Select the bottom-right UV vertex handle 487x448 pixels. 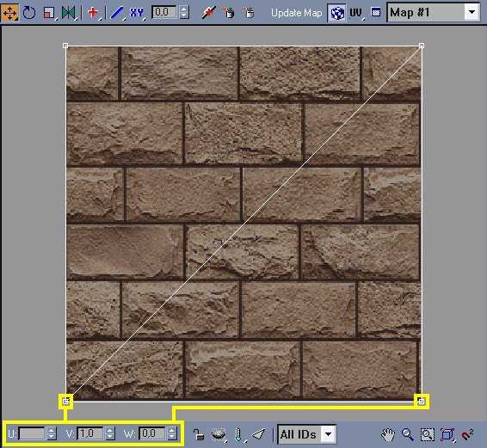421,402
